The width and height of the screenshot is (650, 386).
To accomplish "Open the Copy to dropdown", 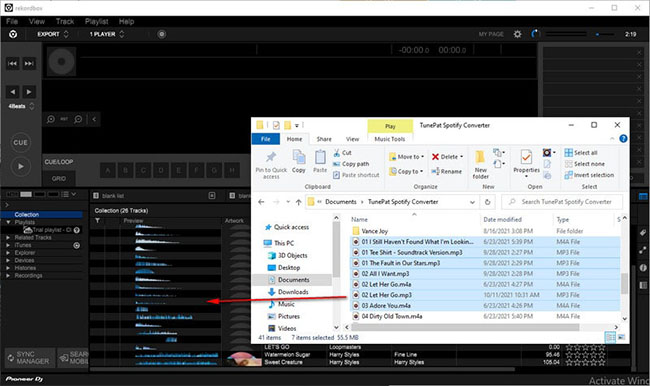I will coord(406,171).
